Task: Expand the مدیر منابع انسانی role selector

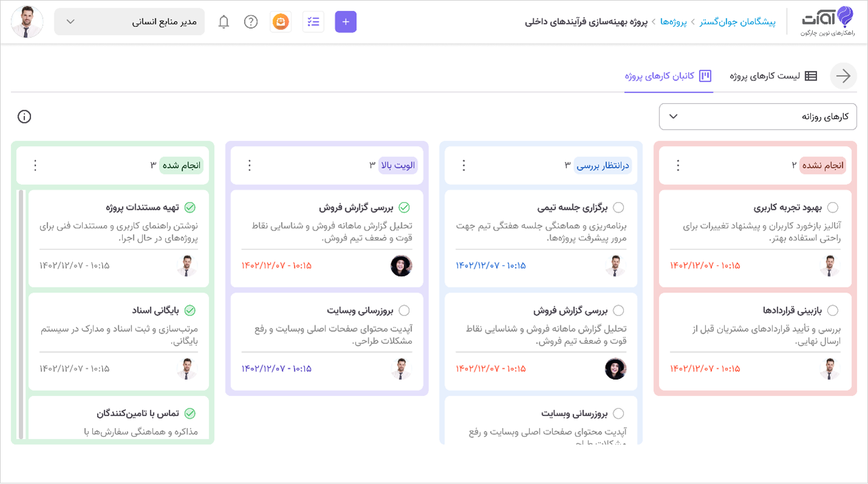Action: (129, 21)
